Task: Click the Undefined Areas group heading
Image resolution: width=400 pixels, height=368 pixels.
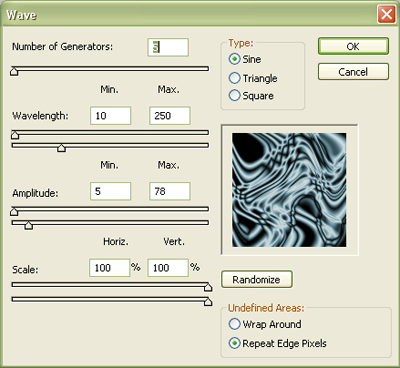Action: pyautogui.click(x=266, y=308)
